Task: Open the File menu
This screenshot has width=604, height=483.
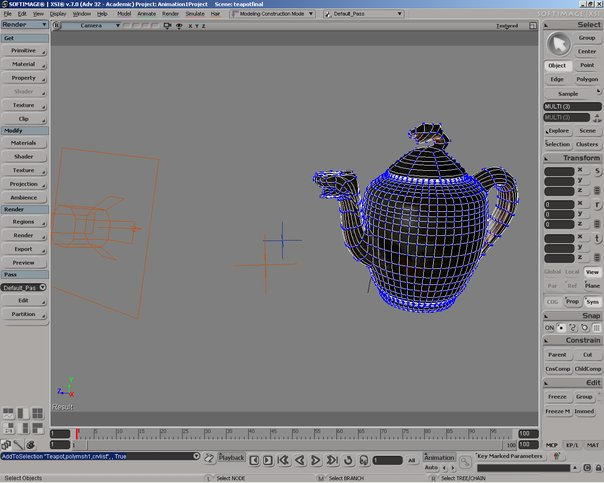Action: point(8,14)
